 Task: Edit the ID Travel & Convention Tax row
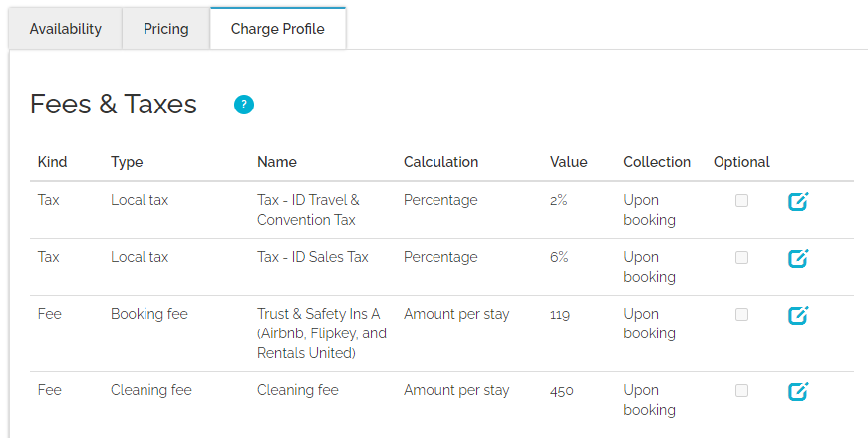coord(798,201)
